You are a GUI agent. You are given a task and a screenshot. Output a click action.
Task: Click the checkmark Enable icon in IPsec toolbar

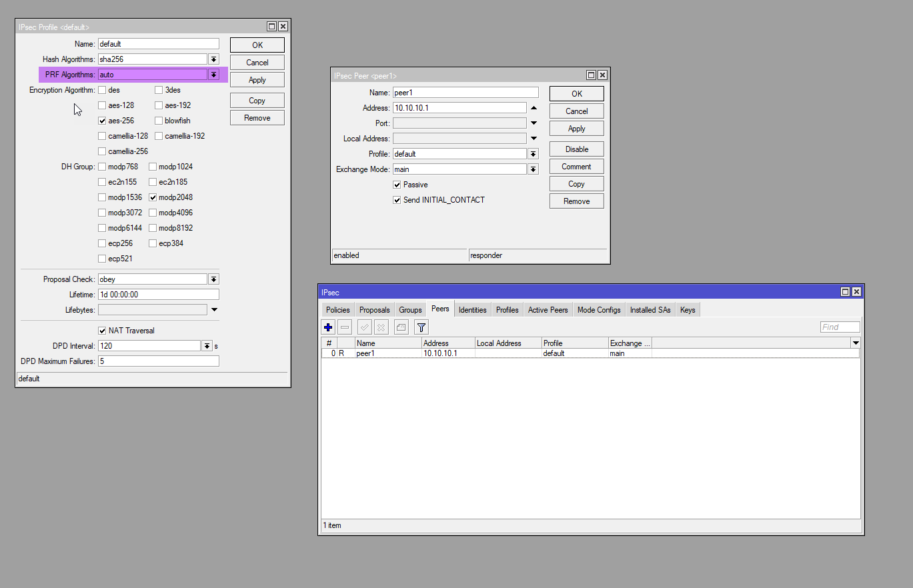364,327
